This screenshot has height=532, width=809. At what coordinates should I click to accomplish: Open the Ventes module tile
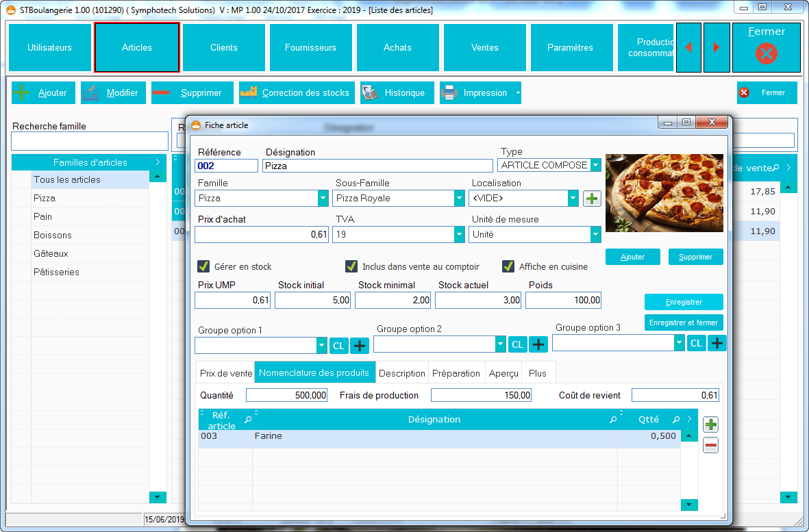click(x=485, y=47)
